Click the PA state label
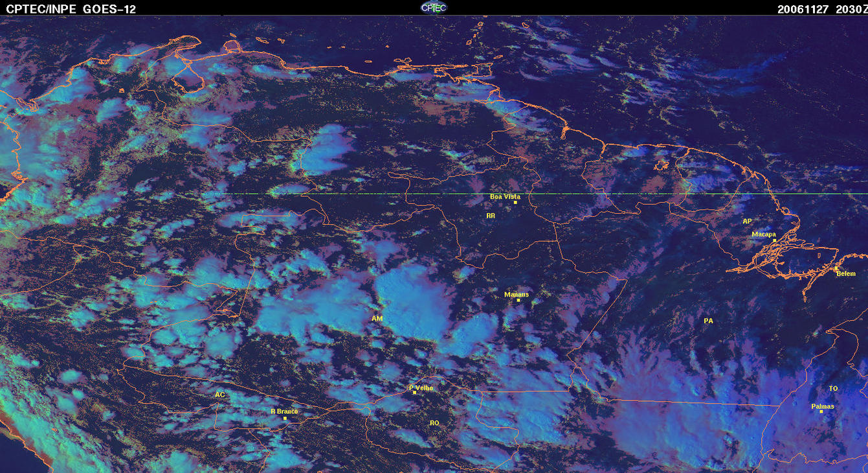Viewport: 868px width, 473px height. (708, 321)
